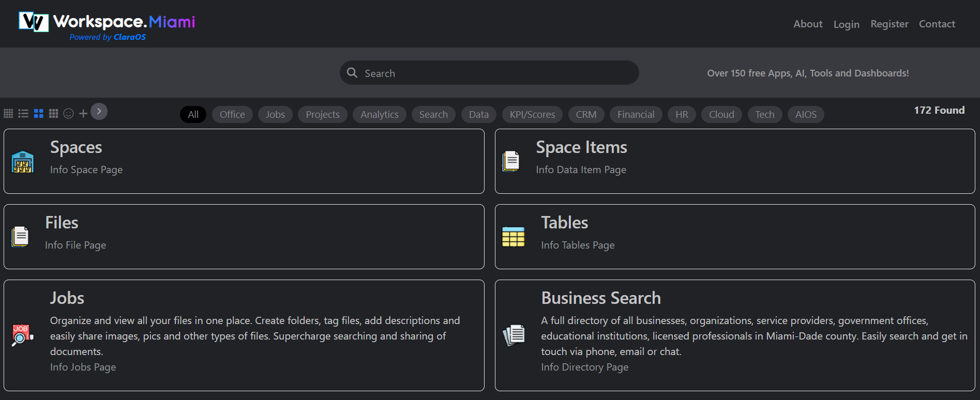The image size is (980, 400).
Task: Click the smiley face icon in view toolbar
Action: pyautogui.click(x=68, y=114)
